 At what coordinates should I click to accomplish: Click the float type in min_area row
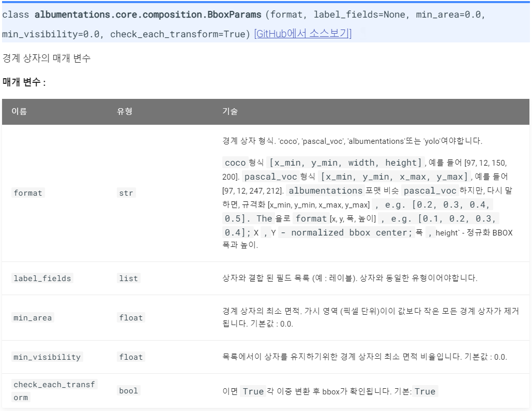tap(131, 318)
